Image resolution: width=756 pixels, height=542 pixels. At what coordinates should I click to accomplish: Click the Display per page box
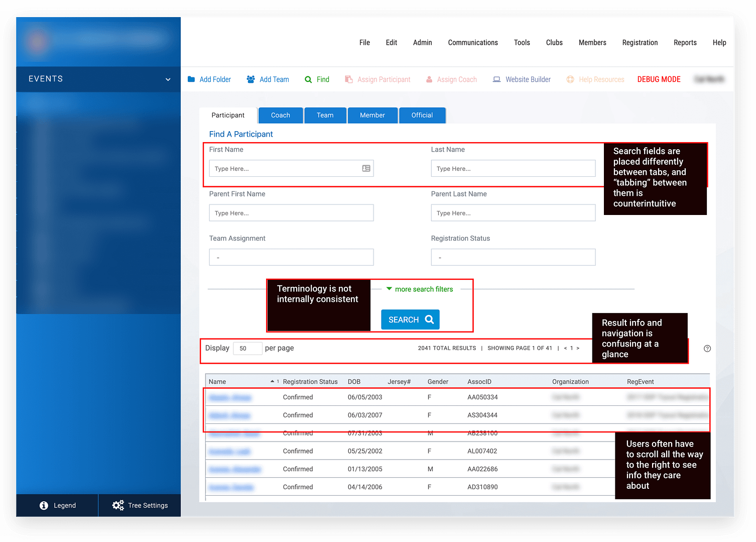[x=247, y=348]
